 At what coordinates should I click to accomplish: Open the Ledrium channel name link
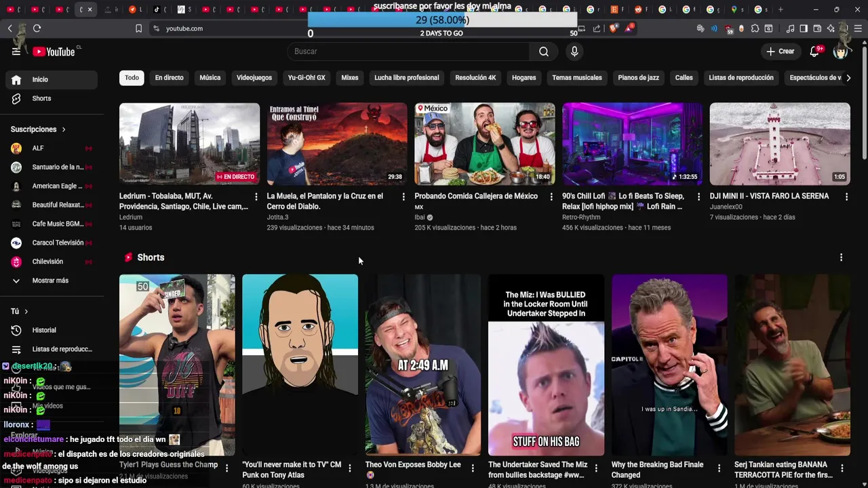131,218
